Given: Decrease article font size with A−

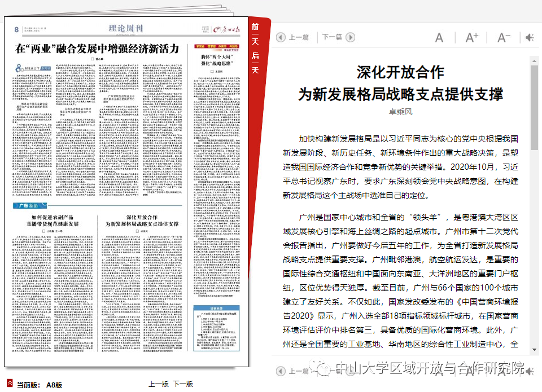Looking at the screenshot, I should coord(504,38).
